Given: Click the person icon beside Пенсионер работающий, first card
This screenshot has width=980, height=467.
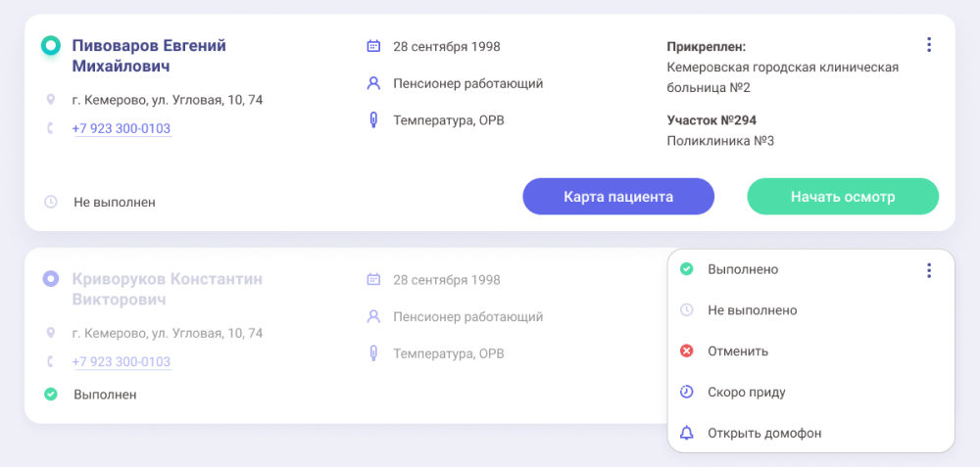Looking at the screenshot, I should point(372,83).
